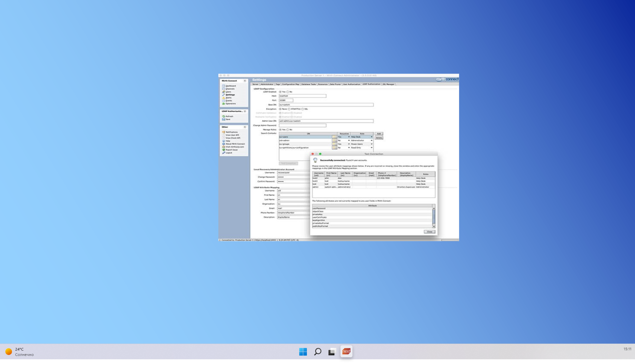Click the attribute list scrollbar in Test Connection dialog
This screenshot has width=635, height=364.
(434, 217)
